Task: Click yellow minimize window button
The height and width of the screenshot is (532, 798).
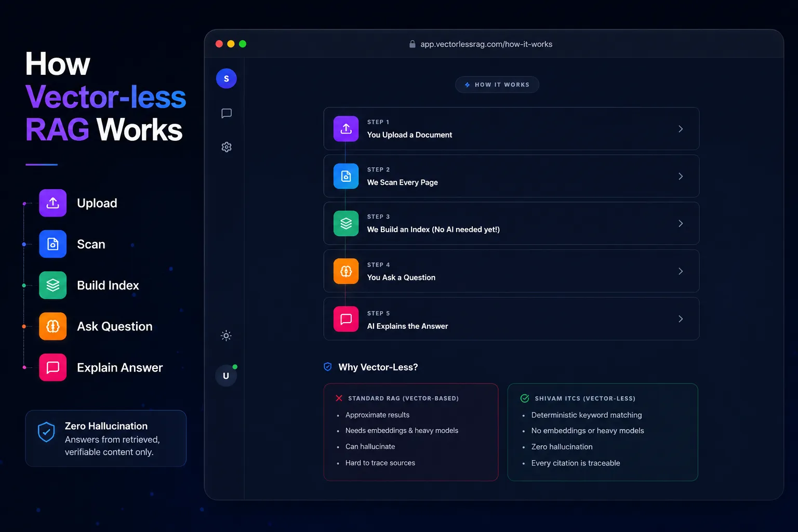Action: click(x=231, y=44)
